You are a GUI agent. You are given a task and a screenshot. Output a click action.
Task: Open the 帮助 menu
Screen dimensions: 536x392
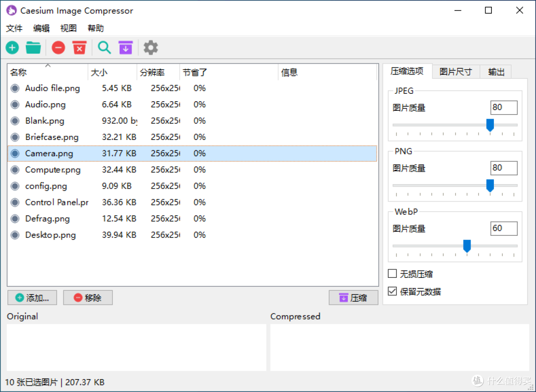coord(95,28)
